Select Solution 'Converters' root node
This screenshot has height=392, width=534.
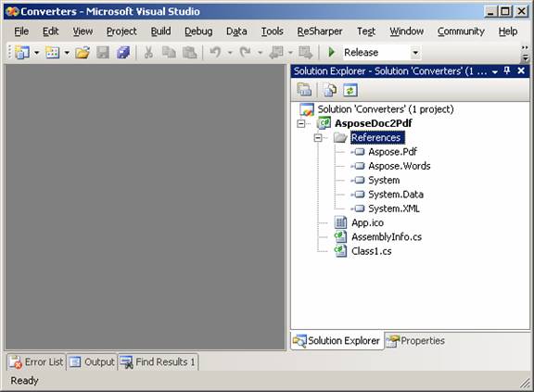pyautogui.click(x=386, y=109)
